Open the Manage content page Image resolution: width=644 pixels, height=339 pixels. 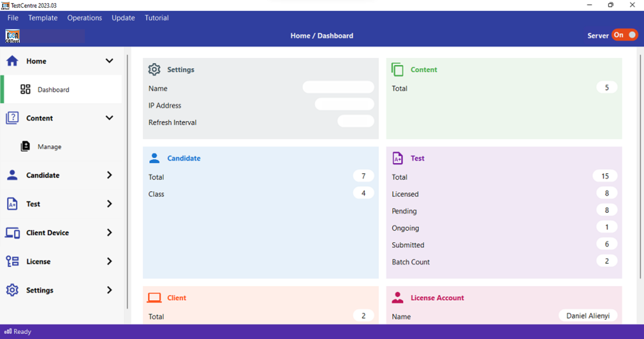click(49, 147)
